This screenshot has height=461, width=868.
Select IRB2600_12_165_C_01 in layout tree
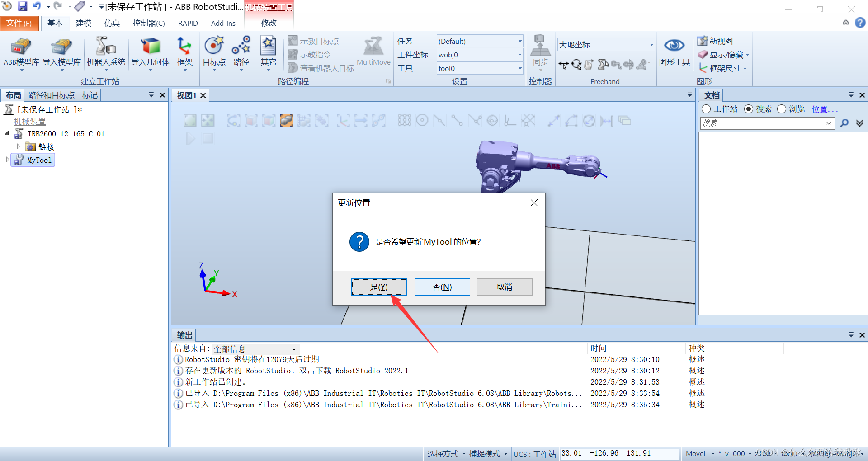click(66, 134)
